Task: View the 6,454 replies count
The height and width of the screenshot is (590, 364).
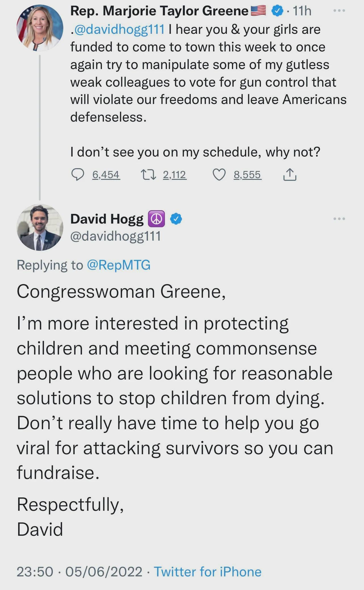Action: [106, 174]
